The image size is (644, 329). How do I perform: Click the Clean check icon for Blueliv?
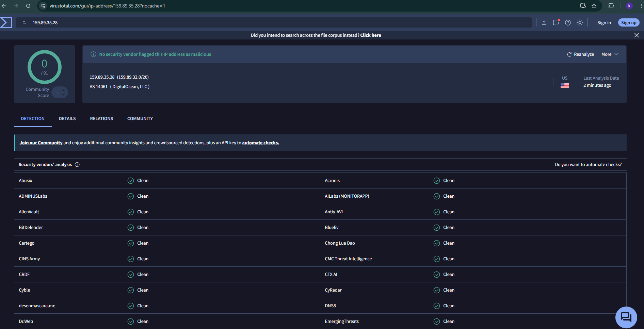tap(437, 228)
